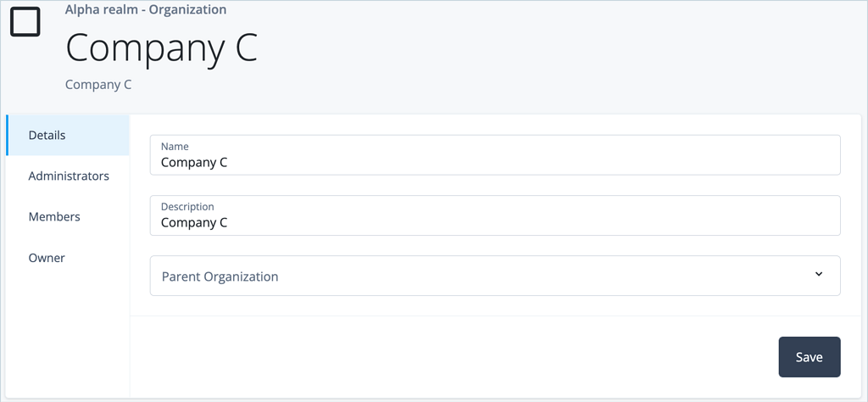Click the Company C subtitle under the heading

point(98,86)
